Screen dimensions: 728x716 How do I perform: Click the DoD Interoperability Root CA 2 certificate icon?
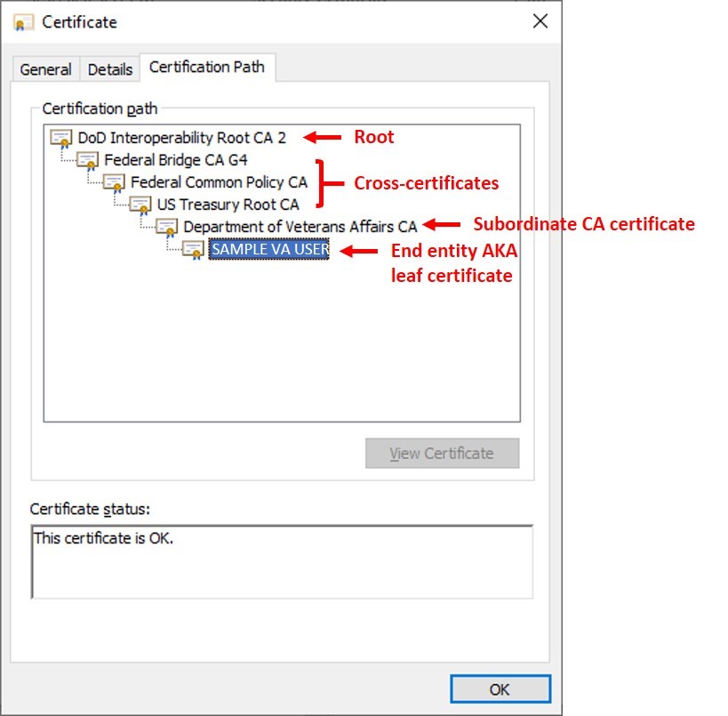pyautogui.click(x=61, y=139)
